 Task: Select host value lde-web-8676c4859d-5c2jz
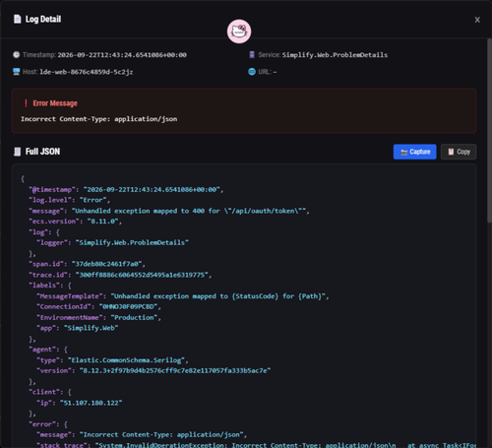[87, 72]
